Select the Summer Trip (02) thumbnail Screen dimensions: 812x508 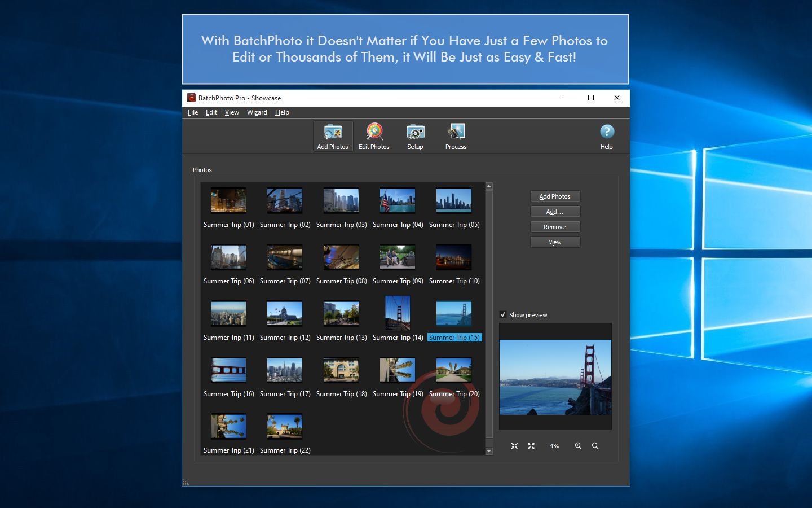(x=285, y=200)
